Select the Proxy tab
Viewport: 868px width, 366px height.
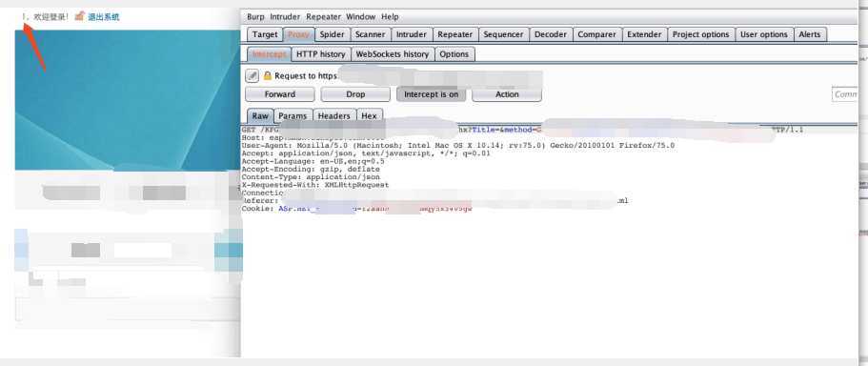[299, 34]
